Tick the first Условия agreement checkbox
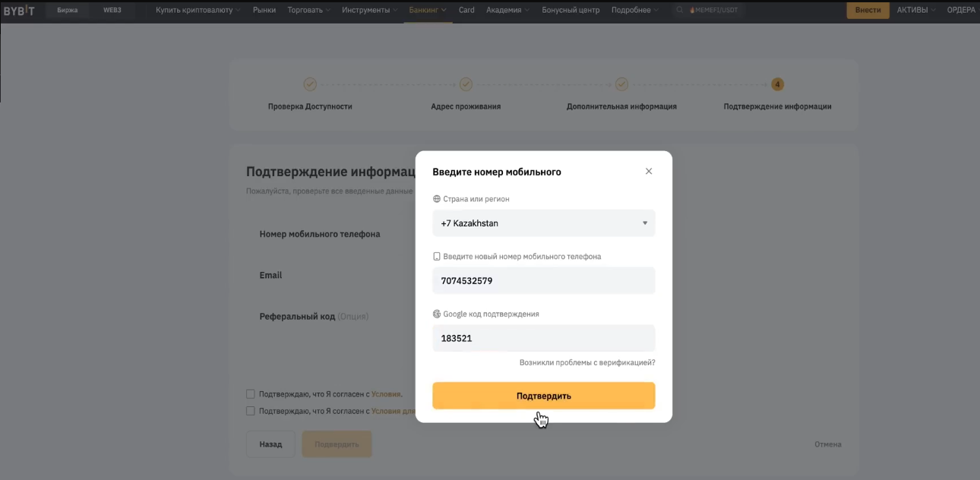 pyautogui.click(x=251, y=394)
